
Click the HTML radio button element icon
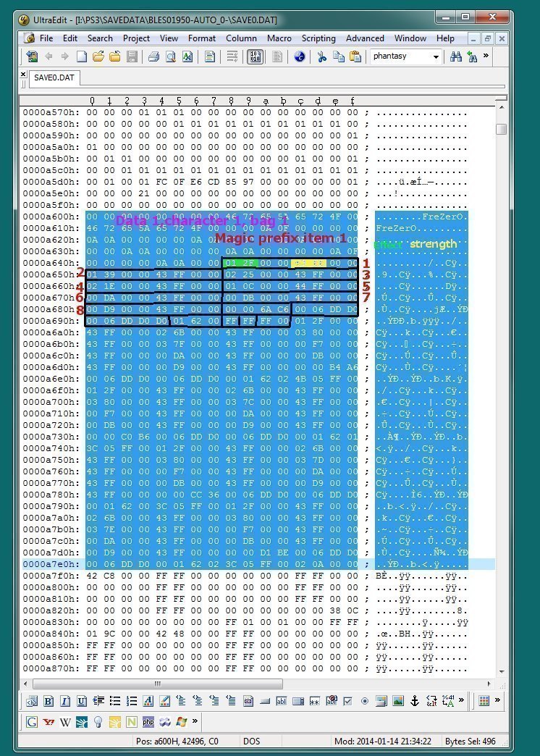pyautogui.click(x=365, y=701)
